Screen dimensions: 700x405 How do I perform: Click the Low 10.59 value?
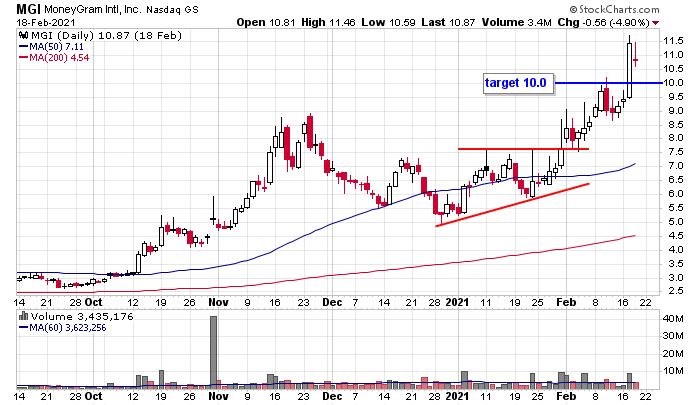(388, 22)
